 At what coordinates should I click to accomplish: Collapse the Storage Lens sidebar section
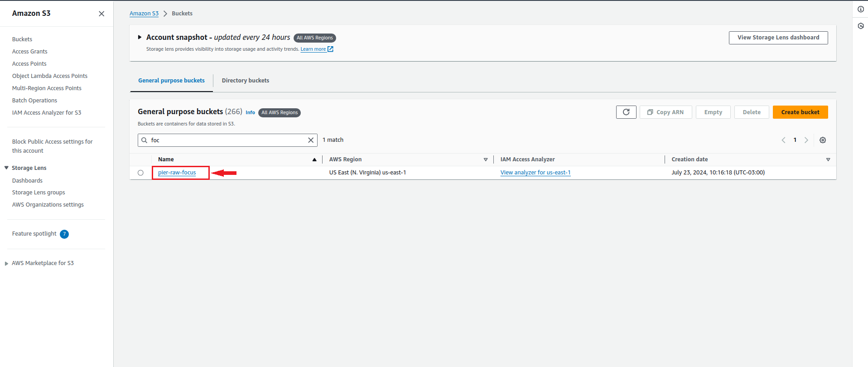tap(6, 168)
